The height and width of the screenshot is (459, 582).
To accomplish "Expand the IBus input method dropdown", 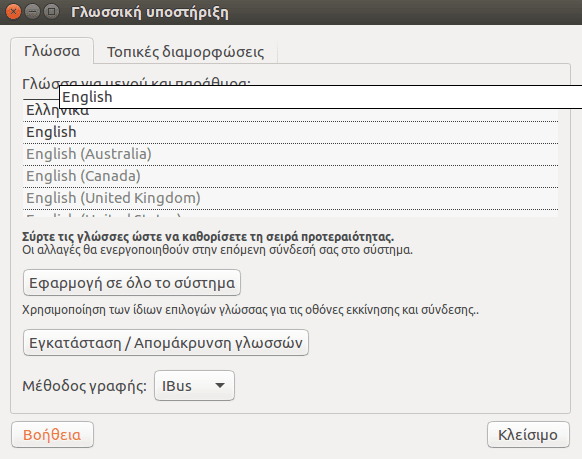I will point(194,386).
